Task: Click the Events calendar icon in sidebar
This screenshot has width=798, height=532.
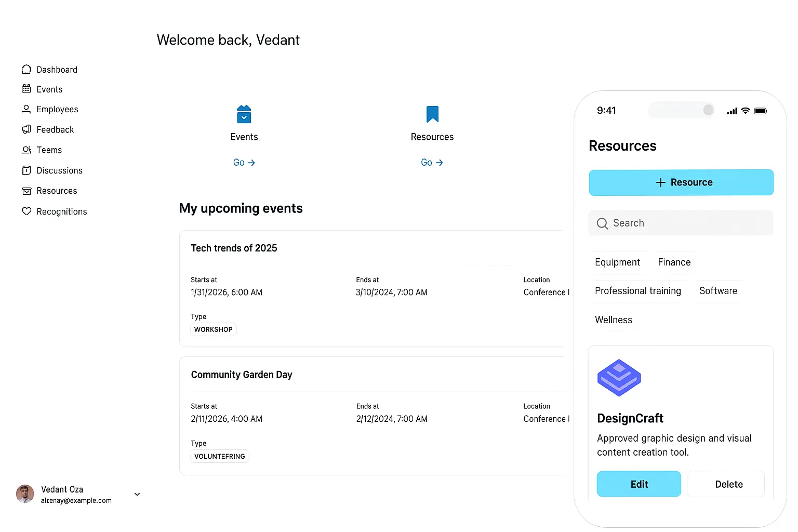Action: tap(26, 89)
